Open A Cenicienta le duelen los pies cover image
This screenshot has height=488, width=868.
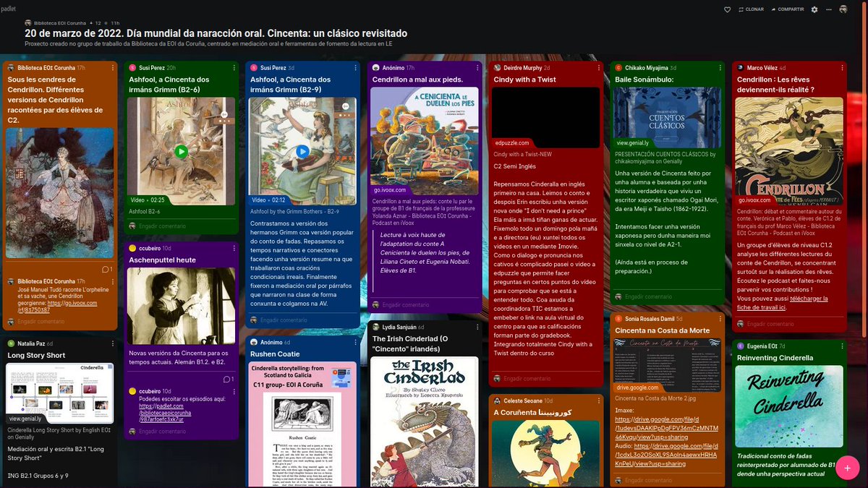point(424,141)
